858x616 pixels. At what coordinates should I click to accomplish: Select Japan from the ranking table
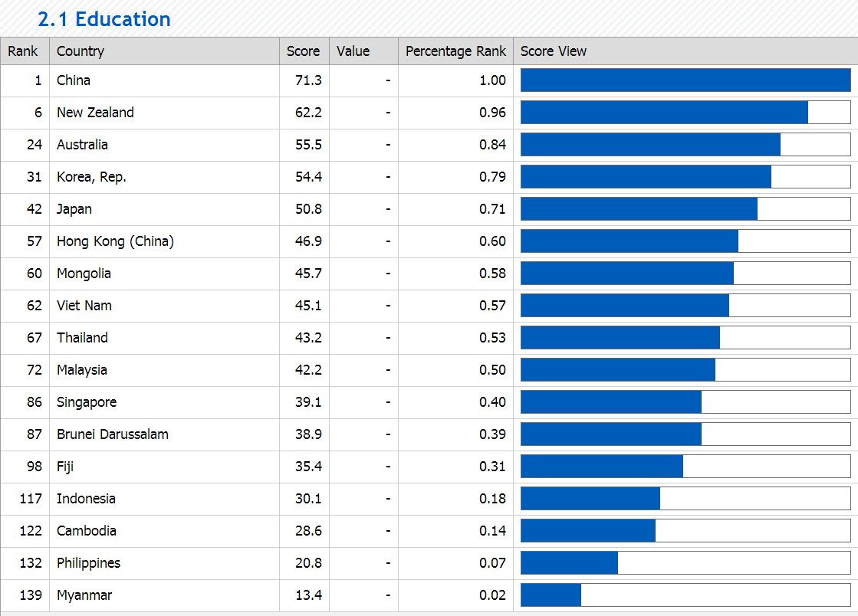74,208
